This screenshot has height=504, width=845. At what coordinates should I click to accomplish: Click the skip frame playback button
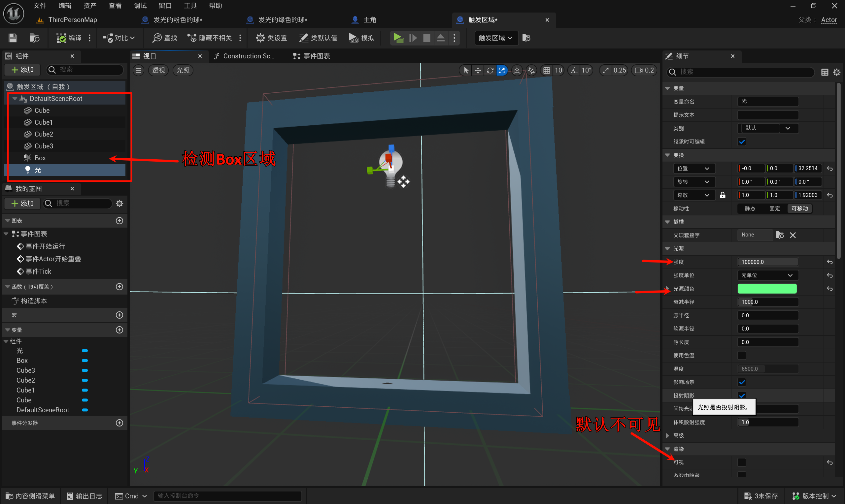pyautogui.click(x=413, y=38)
